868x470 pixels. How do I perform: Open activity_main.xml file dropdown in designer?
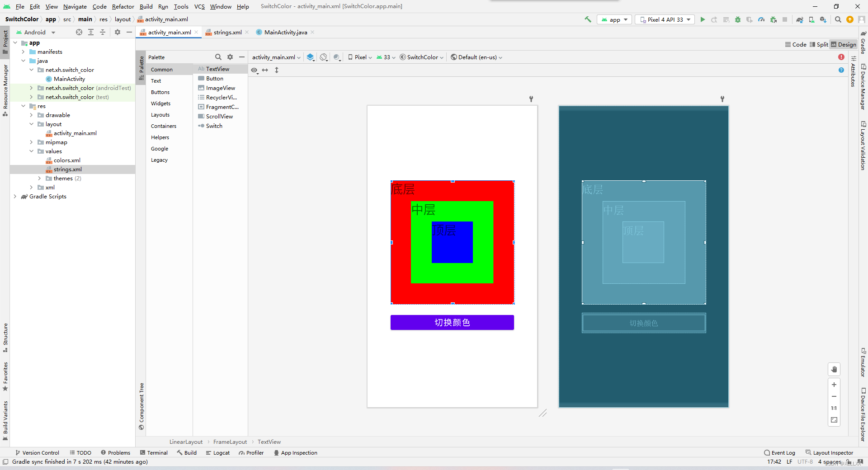pos(276,57)
